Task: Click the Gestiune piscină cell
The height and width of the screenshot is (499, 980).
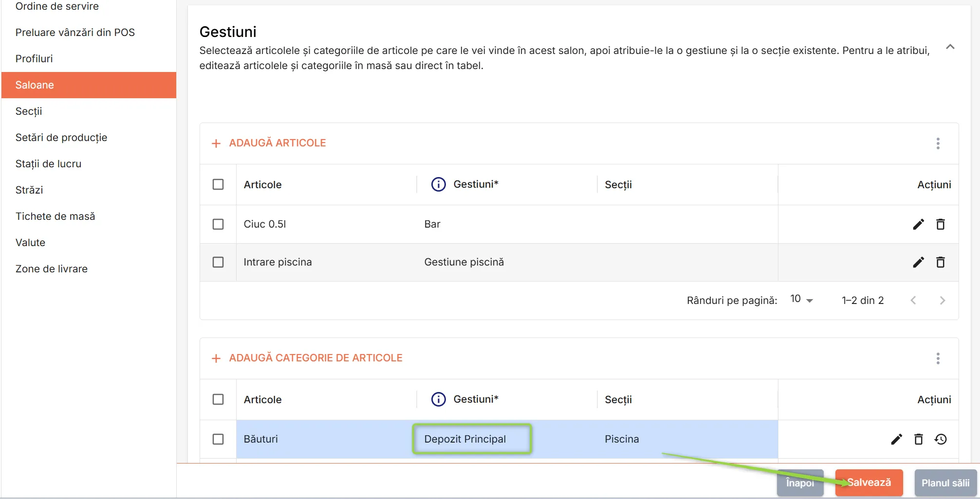Action: (507, 262)
